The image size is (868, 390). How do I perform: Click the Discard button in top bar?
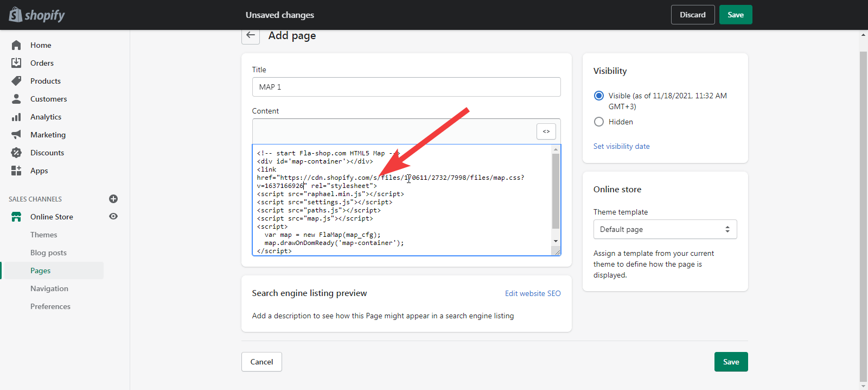coord(692,15)
